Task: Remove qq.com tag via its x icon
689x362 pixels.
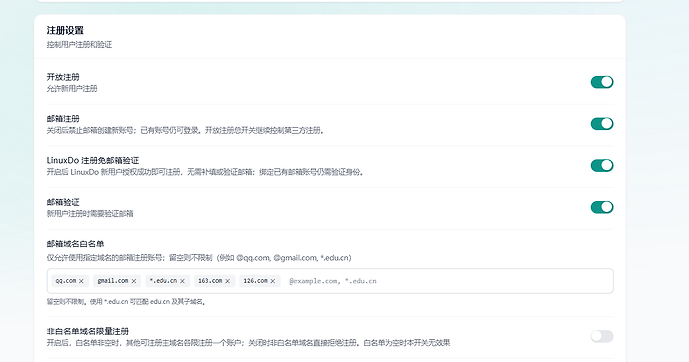Action: [81, 281]
